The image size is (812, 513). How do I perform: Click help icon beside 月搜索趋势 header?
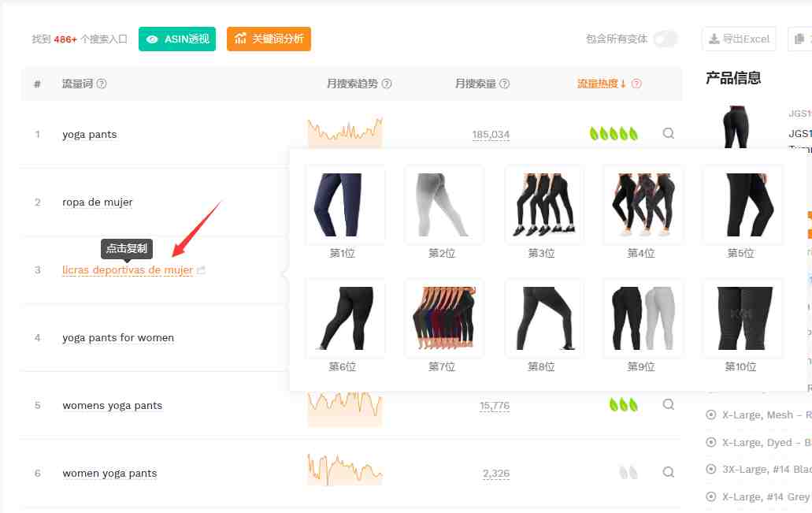click(x=387, y=84)
